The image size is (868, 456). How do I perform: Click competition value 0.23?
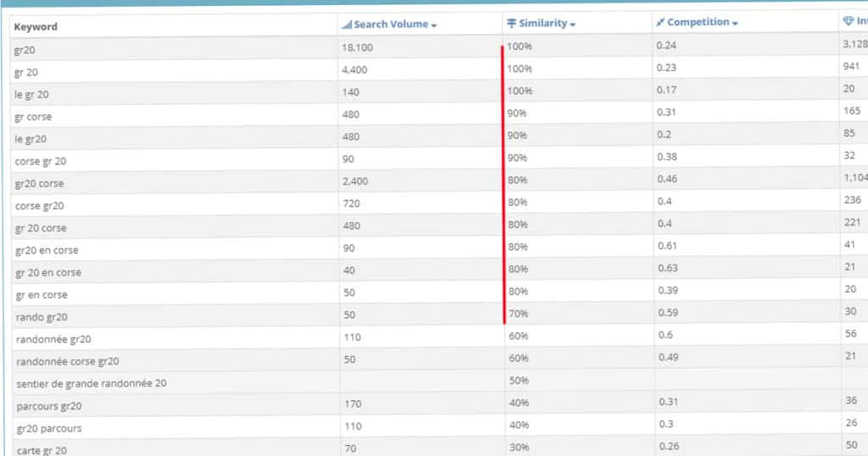click(x=666, y=68)
